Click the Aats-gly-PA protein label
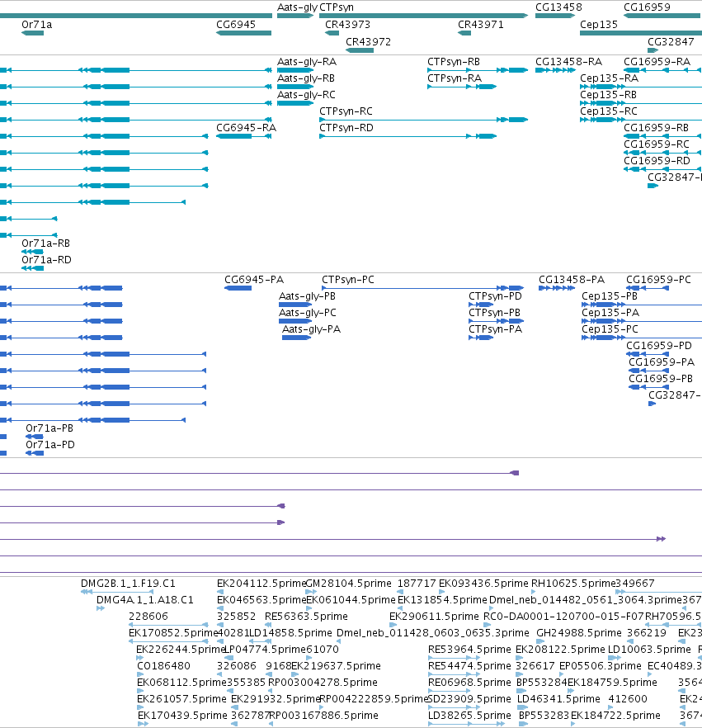702x728 pixels. [x=311, y=329]
